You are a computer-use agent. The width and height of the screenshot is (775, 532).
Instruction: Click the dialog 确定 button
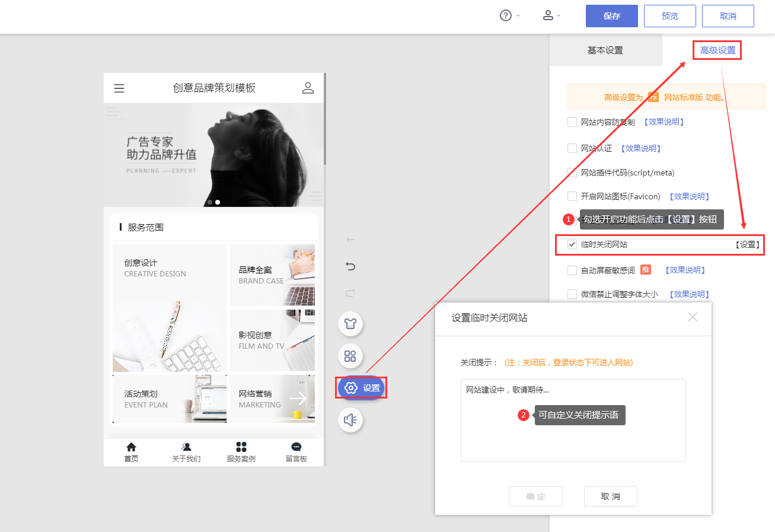point(535,496)
